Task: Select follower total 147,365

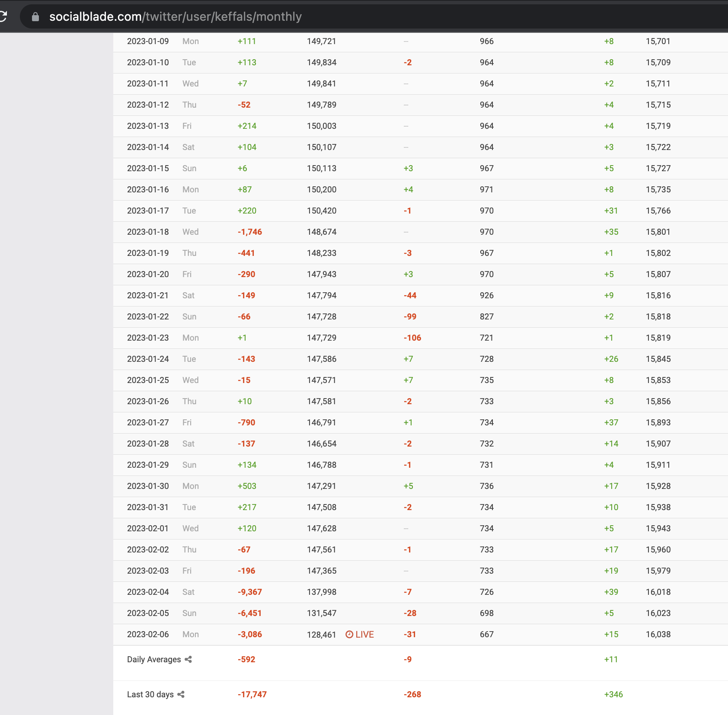Action: 322,571
